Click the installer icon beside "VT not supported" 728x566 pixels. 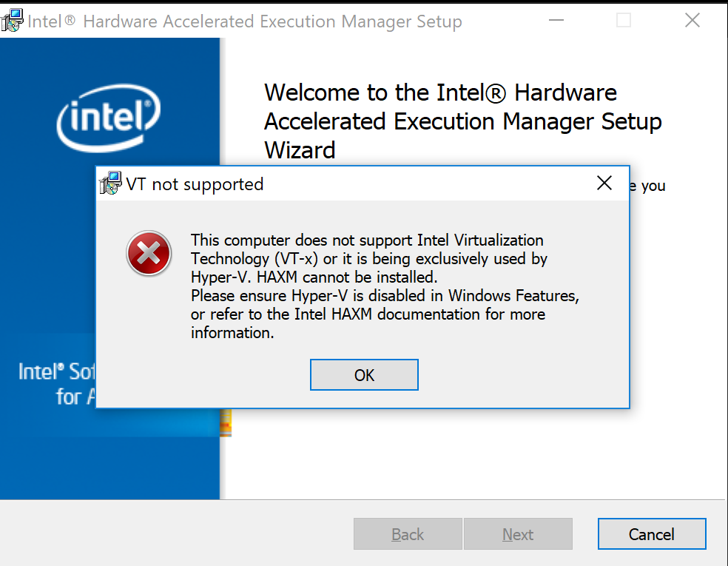[110, 183]
